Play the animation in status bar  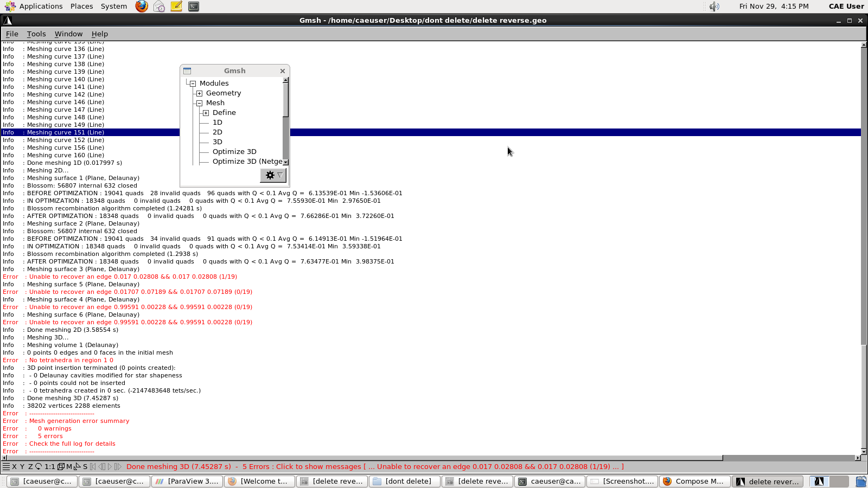click(110, 466)
